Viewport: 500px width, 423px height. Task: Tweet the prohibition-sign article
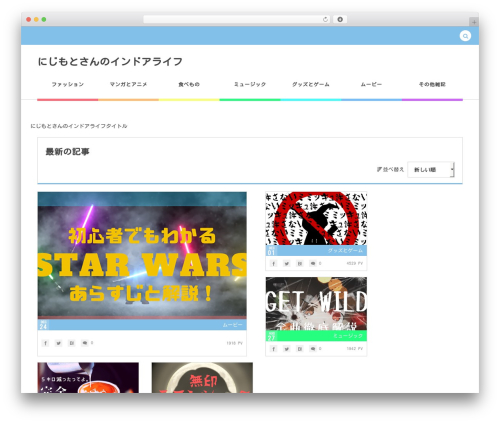click(x=286, y=263)
